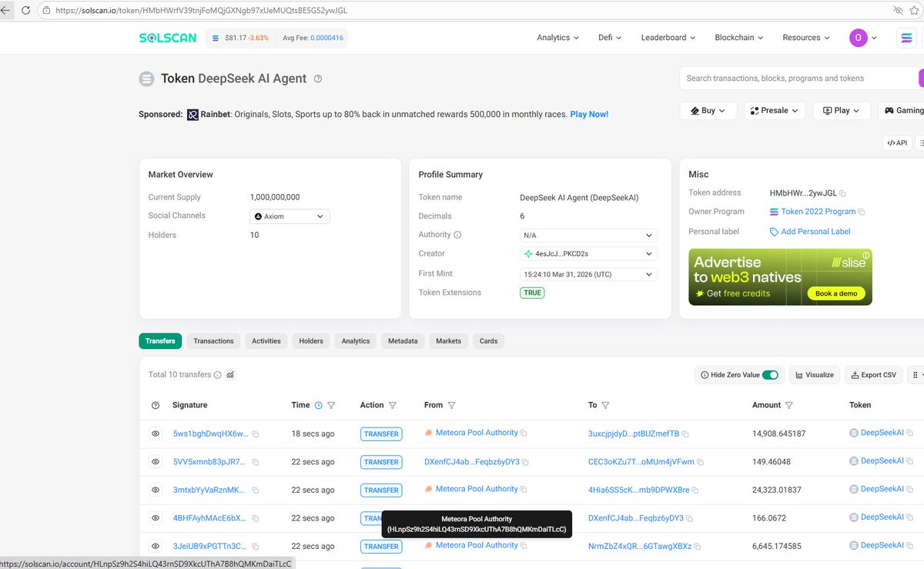This screenshot has height=569, width=924.
Task: Copy the token address HMbHWr...2ywJGL
Action: click(x=842, y=193)
